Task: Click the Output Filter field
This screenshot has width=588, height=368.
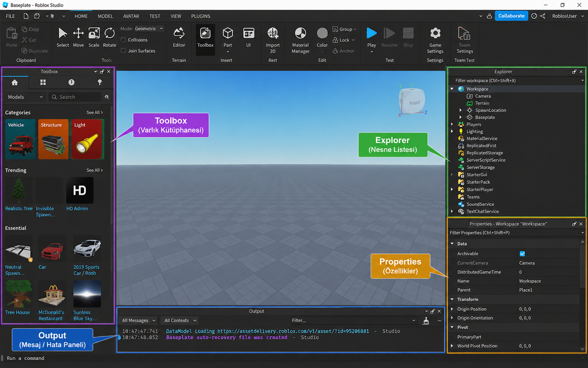Action: coord(353,321)
